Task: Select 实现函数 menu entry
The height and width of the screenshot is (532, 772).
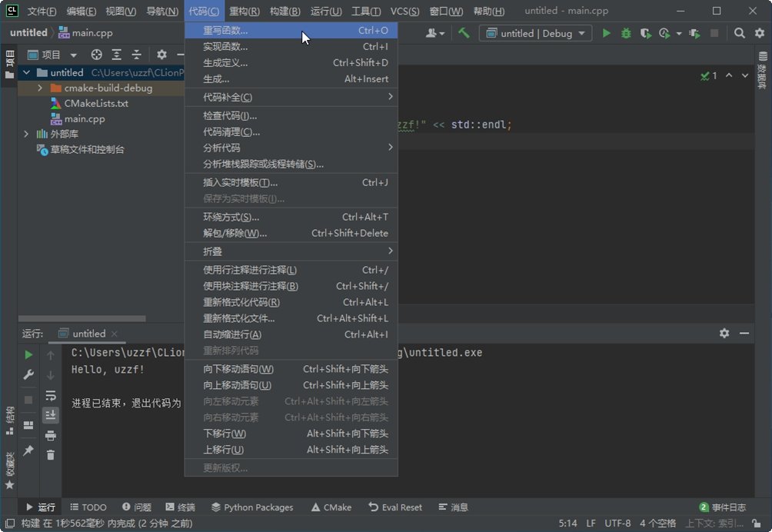Action: pos(291,47)
